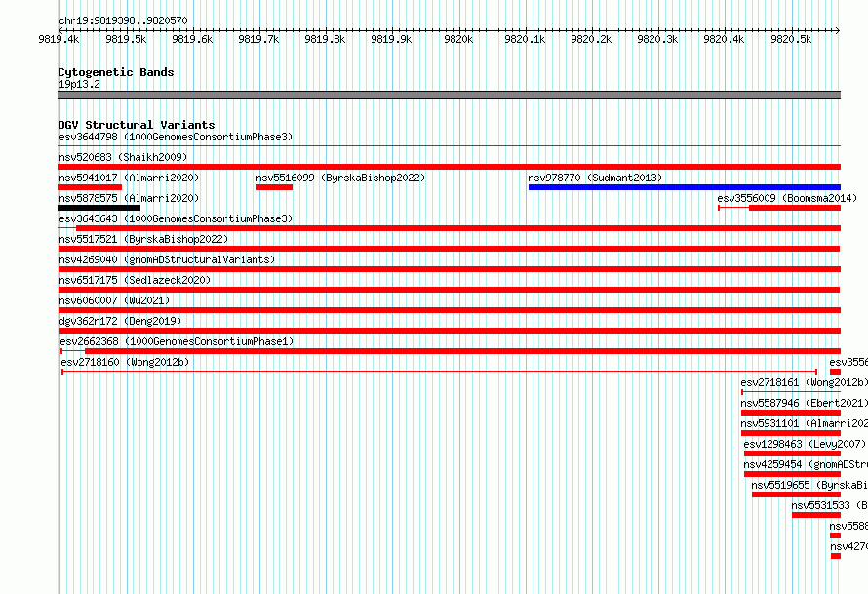Image resolution: width=868 pixels, height=594 pixels.
Task: Open the nsv5531533 variant label
Action: pos(829,505)
